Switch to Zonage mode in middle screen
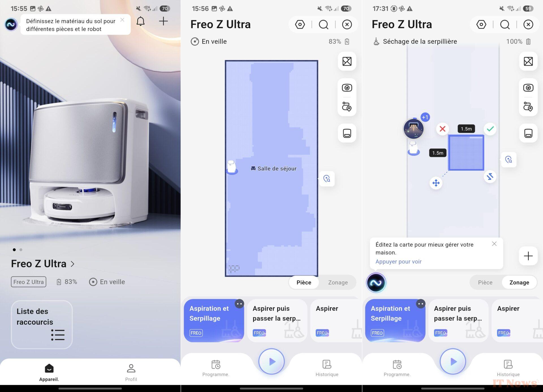This screenshot has height=392, width=543. pyautogui.click(x=338, y=282)
